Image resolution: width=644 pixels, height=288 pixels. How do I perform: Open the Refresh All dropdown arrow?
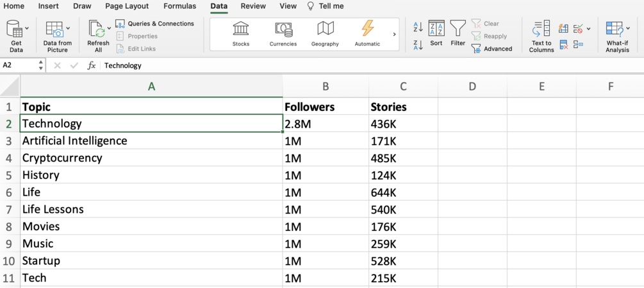109,29
